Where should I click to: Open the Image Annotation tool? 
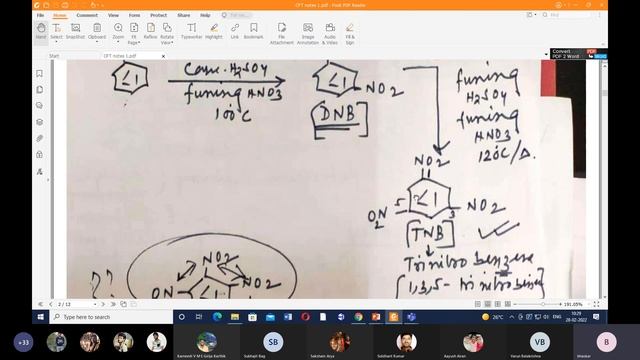click(x=308, y=33)
